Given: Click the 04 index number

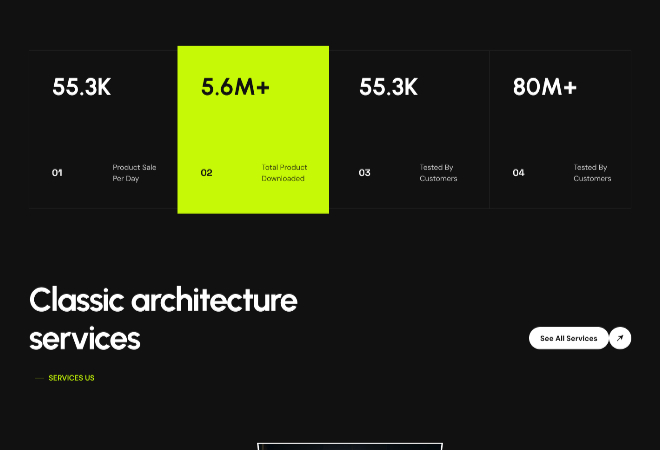Looking at the screenshot, I should tap(519, 173).
